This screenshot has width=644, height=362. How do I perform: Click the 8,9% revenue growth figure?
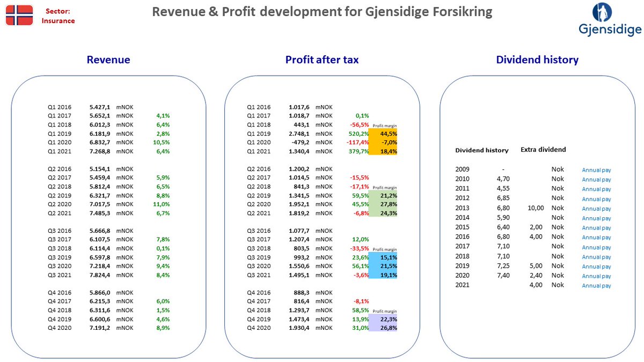163,328
